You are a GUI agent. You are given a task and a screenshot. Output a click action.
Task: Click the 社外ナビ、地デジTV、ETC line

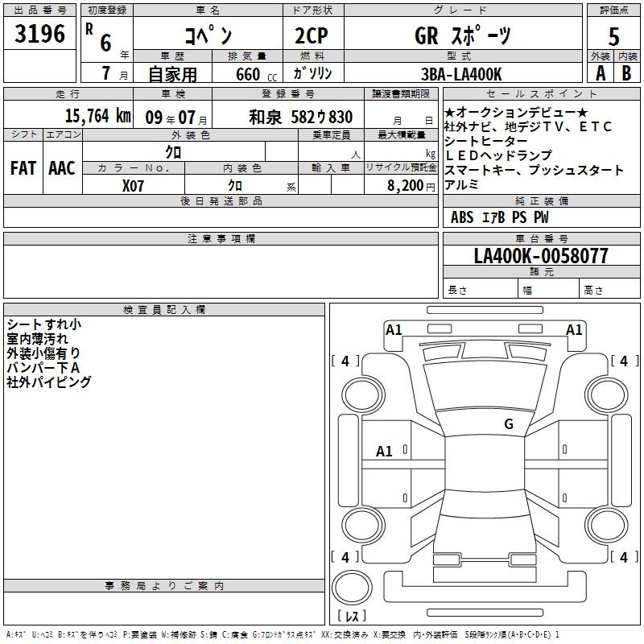(528, 126)
